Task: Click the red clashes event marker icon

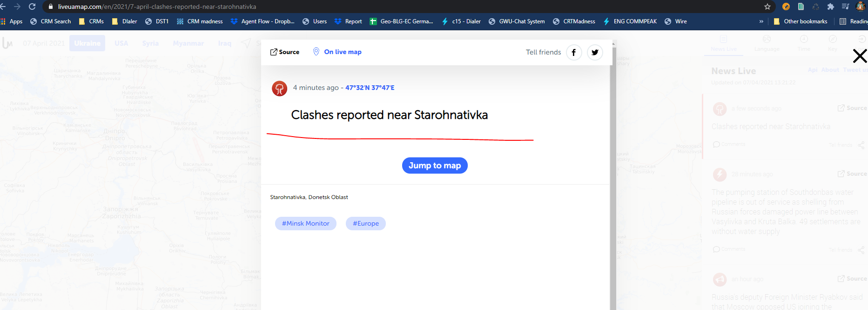Action: coord(279,88)
